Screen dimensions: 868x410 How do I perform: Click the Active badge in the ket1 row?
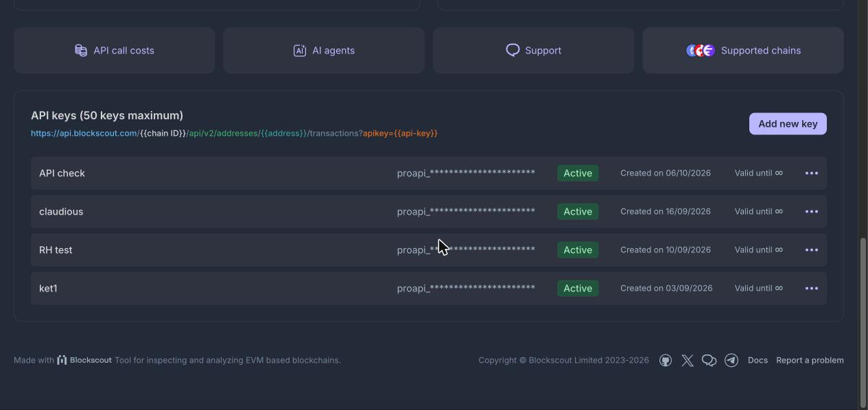point(578,288)
